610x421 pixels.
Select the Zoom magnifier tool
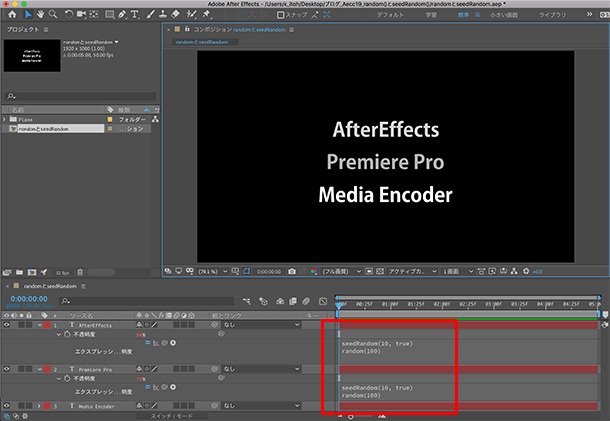53,14
